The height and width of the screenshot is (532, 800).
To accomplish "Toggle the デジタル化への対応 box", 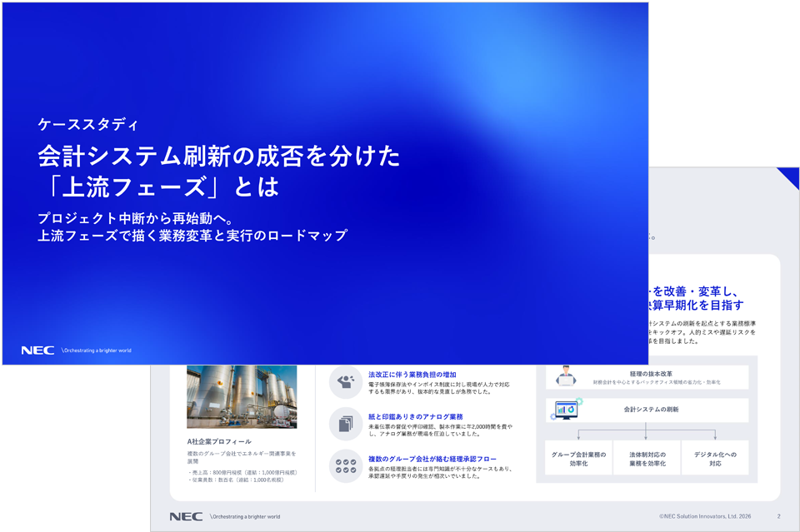I will [x=715, y=458].
